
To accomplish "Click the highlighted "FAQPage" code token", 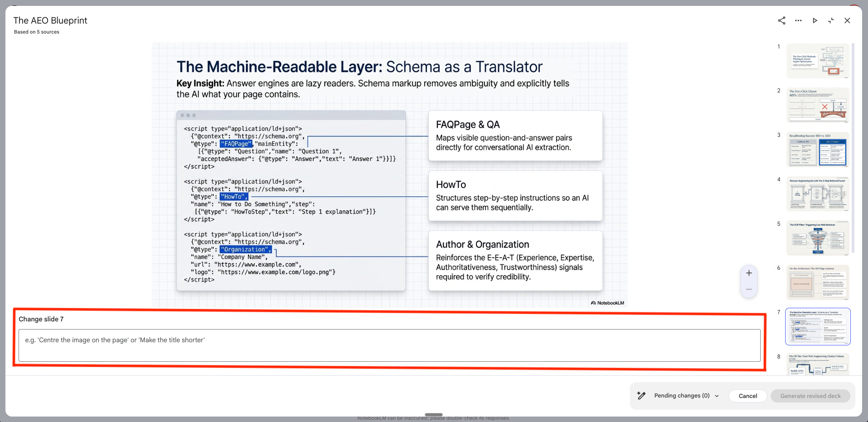I will pyautogui.click(x=236, y=144).
